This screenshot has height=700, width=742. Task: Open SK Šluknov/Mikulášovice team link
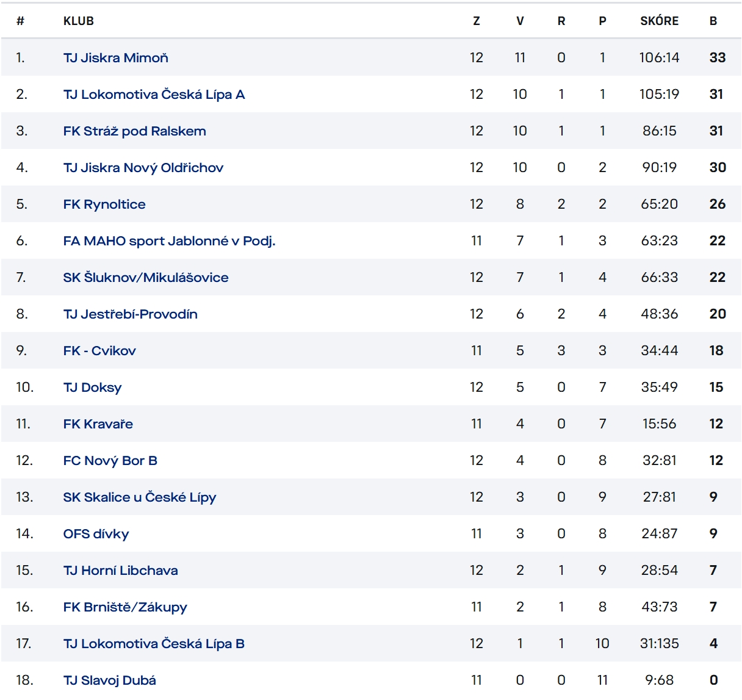click(146, 278)
